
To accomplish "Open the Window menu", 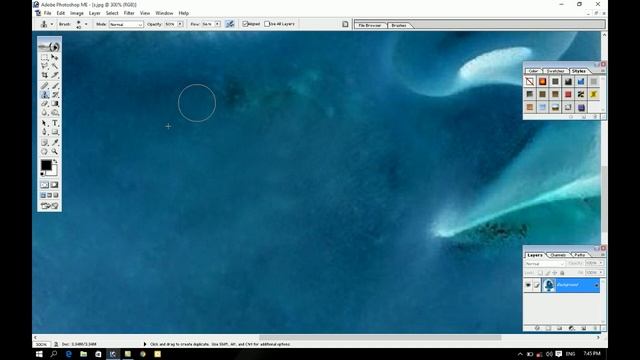I will (x=164, y=13).
